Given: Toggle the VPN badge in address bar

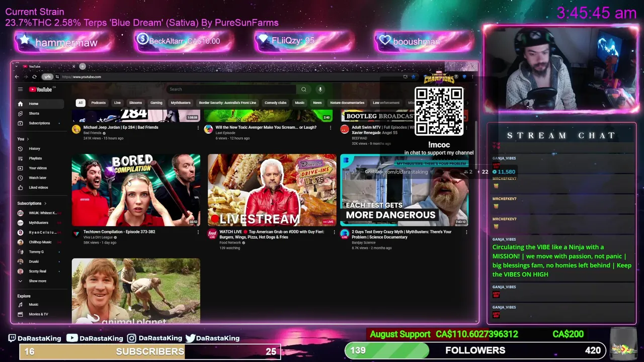Looking at the screenshot, I should pos(47,77).
